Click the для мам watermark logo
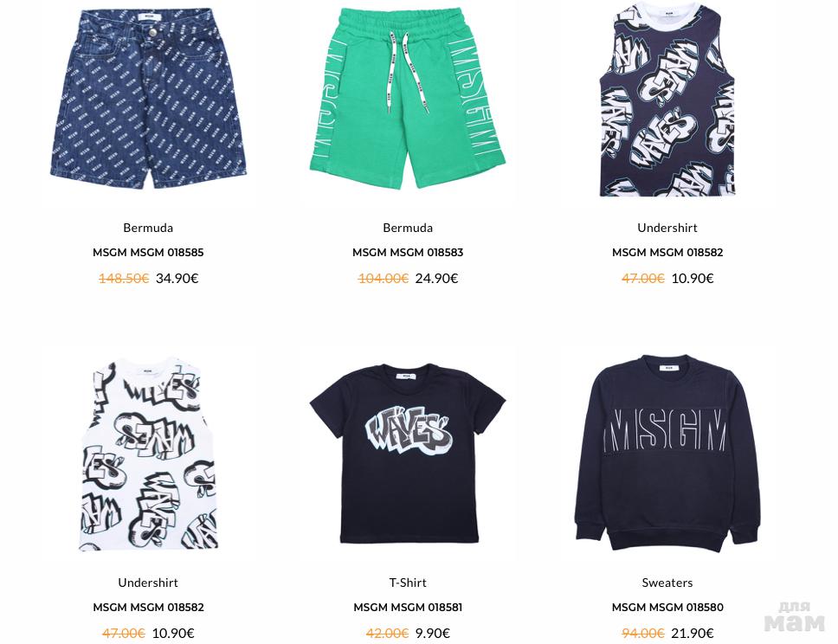The image size is (838, 644). click(794, 617)
